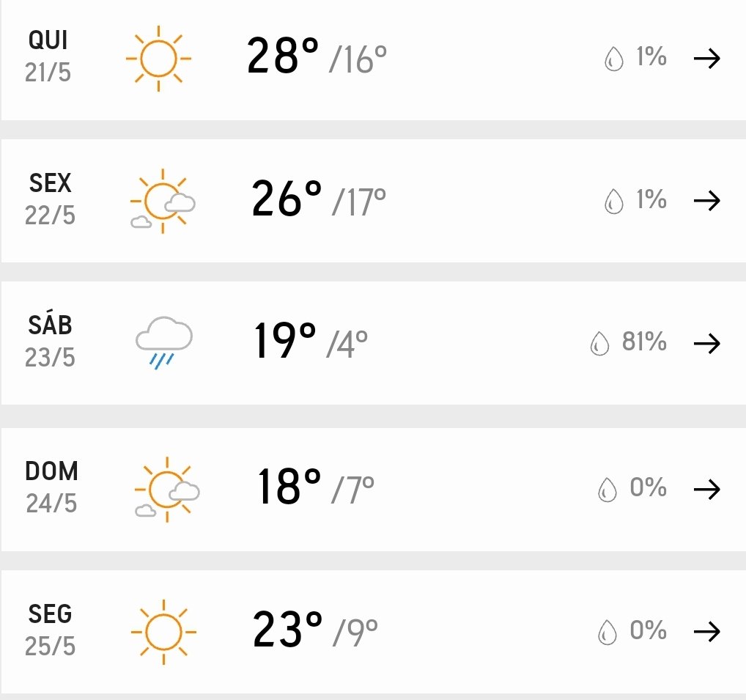Viewport: 746px width, 700px height.
Task: Click the 28° high temperature
Action: pos(283,56)
